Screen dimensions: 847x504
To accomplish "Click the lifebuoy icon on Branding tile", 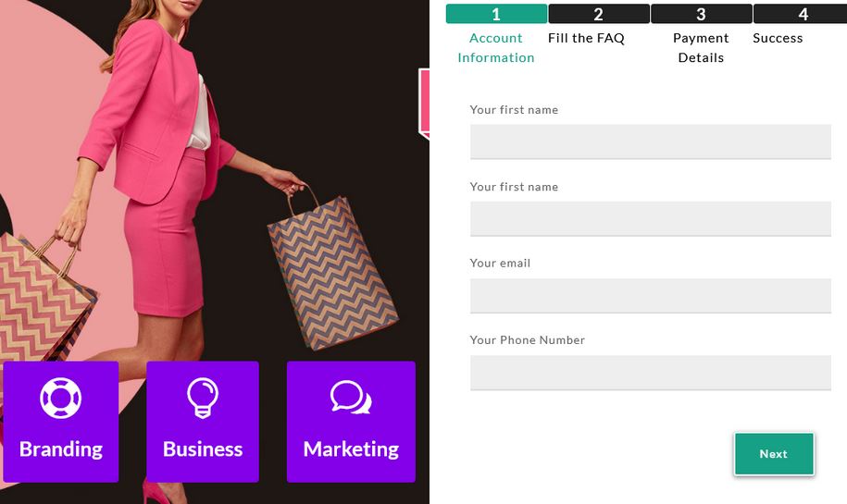I will click(x=60, y=399).
